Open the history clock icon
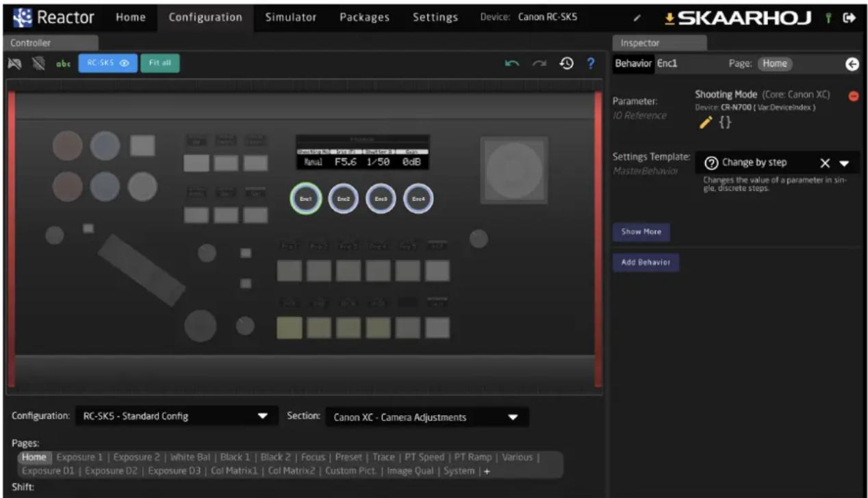 point(566,64)
